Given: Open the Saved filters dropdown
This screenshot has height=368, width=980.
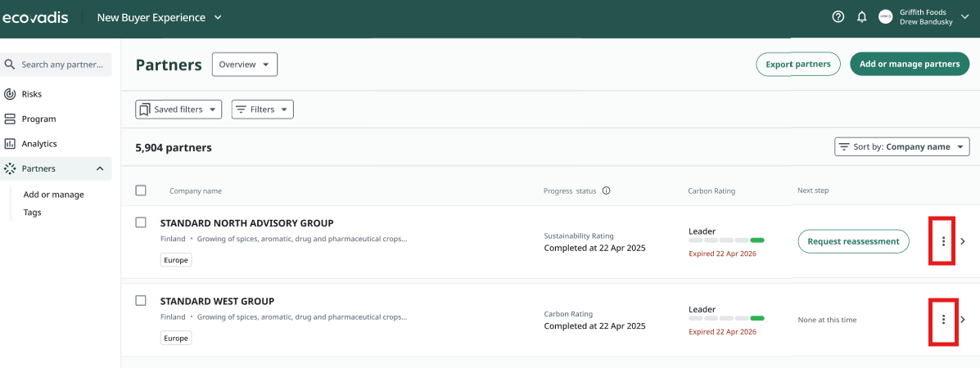Looking at the screenshot, I should 178,110.
